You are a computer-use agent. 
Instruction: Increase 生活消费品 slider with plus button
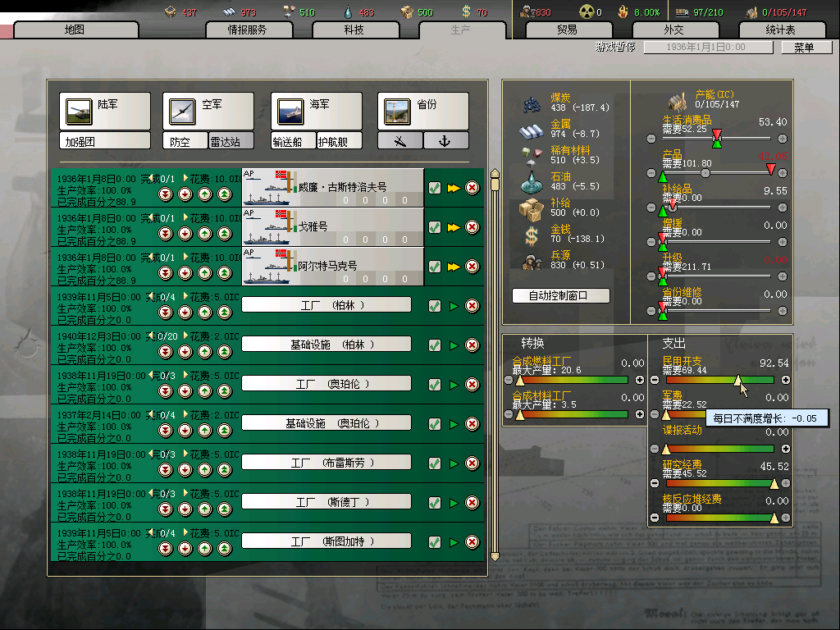(783, 139)
